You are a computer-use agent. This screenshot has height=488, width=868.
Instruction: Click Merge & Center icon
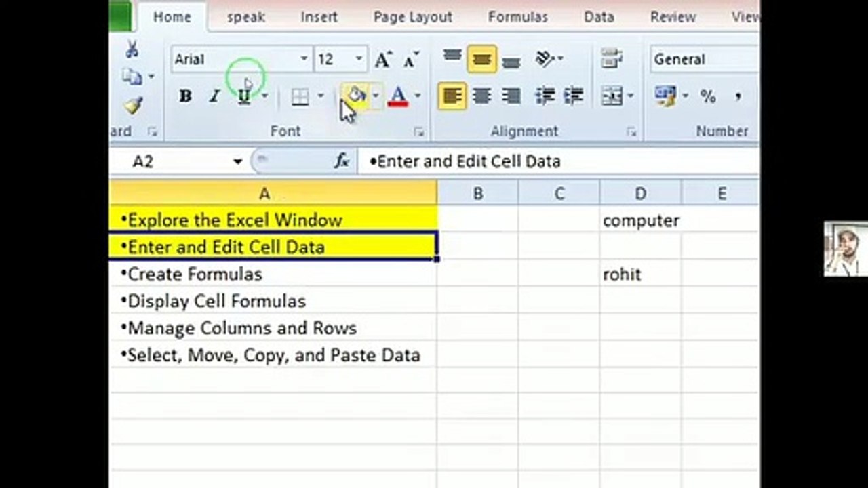(x=612, y=97)
